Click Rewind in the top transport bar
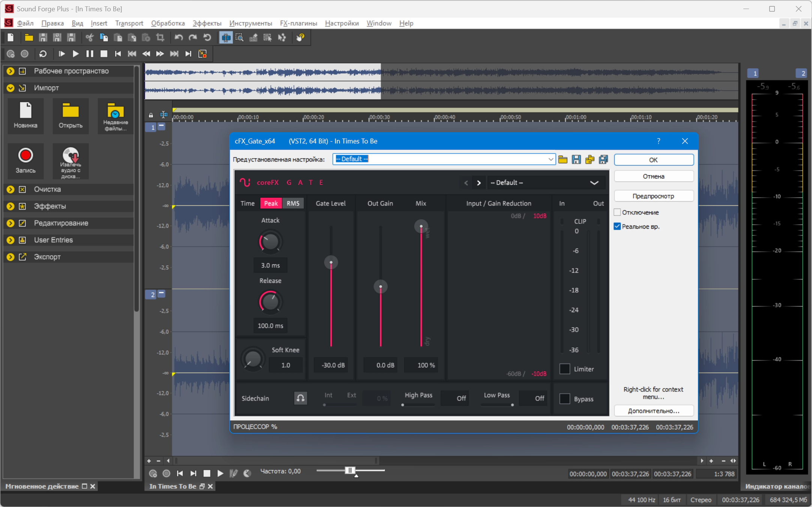This screenshot has height=507, width=812. (146, 54)
